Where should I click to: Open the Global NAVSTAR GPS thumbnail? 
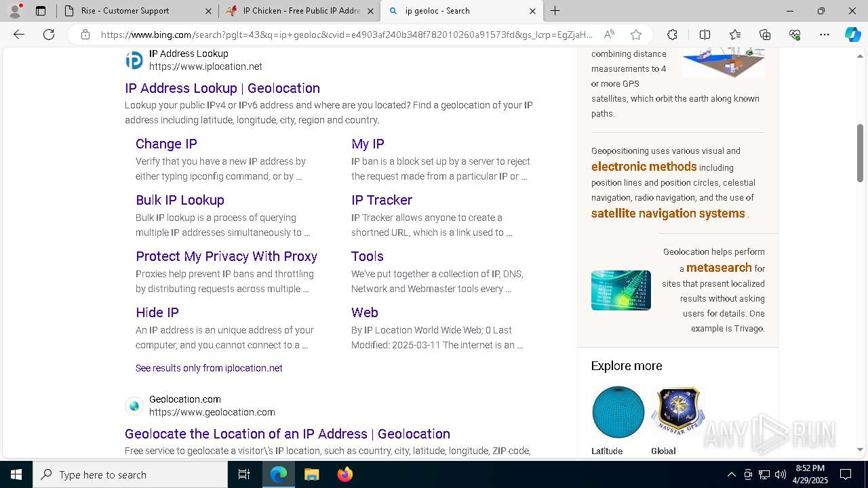point(677,412)
